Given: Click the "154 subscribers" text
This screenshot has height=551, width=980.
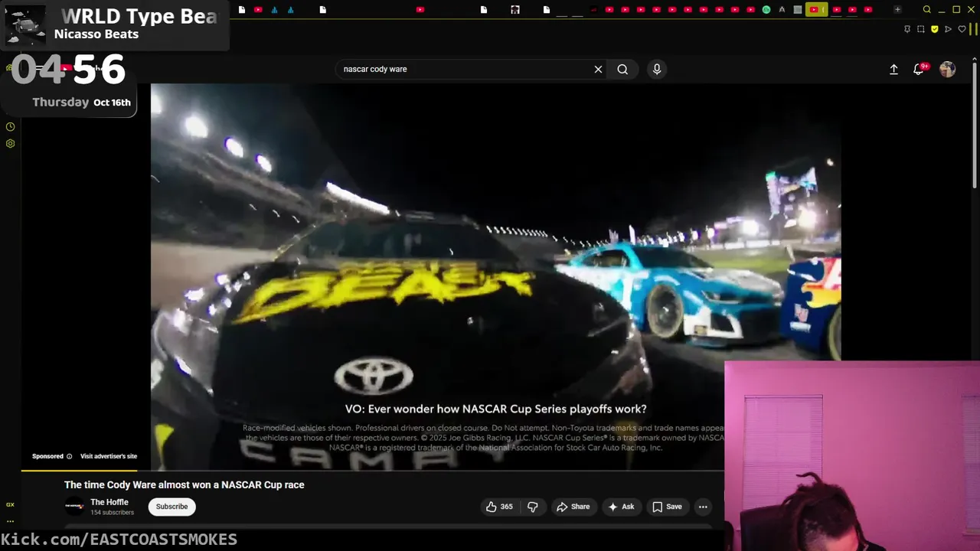Looking at the screenshot, I should click(x=112, y=513).
